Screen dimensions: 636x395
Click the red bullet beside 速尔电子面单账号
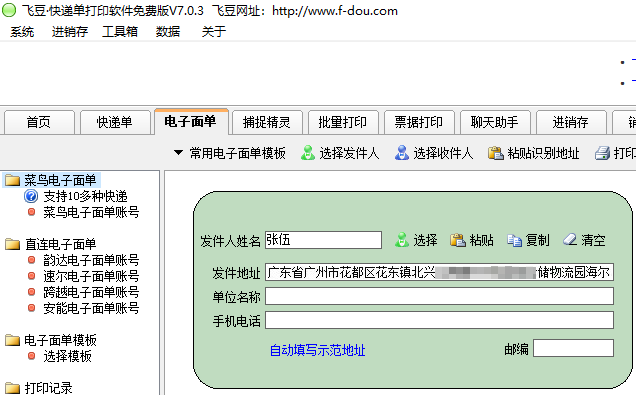coord(31,276)
